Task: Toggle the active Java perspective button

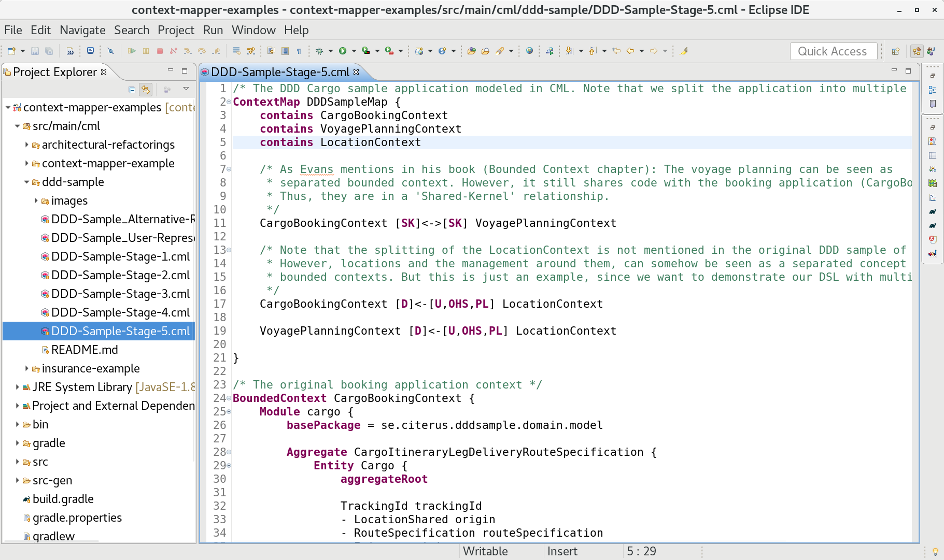Action: 917,51
